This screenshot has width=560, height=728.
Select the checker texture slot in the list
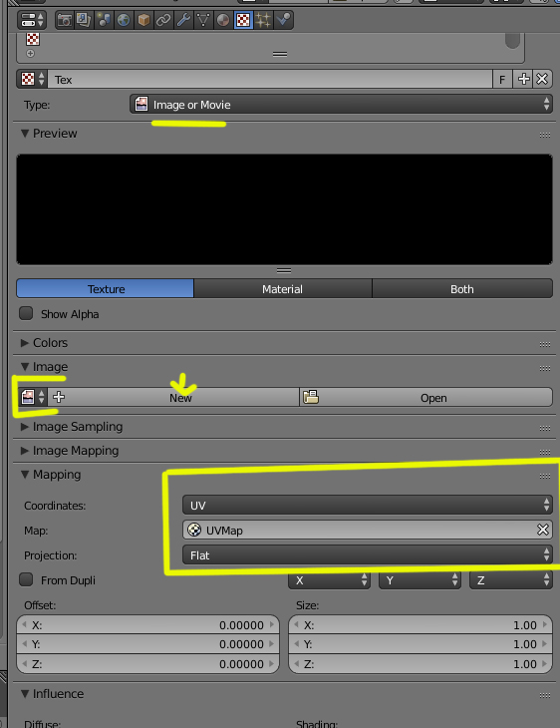point(33,39)
